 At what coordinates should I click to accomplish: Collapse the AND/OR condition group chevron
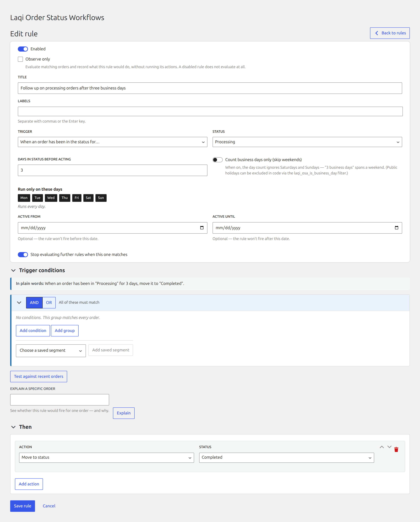[x=19, y=303]
